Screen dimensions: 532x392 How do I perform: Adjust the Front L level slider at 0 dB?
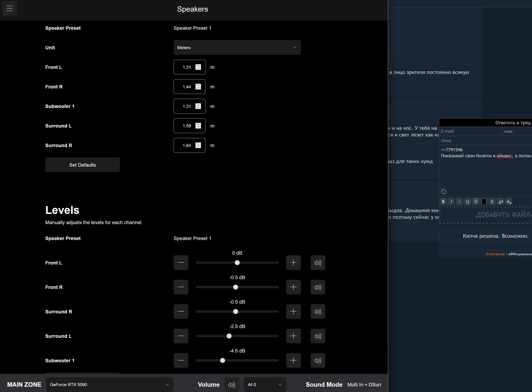237,263
